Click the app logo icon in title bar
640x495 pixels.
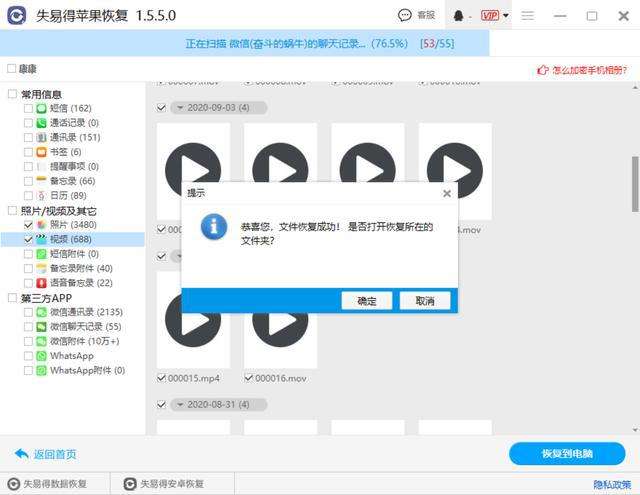[17, 16]
